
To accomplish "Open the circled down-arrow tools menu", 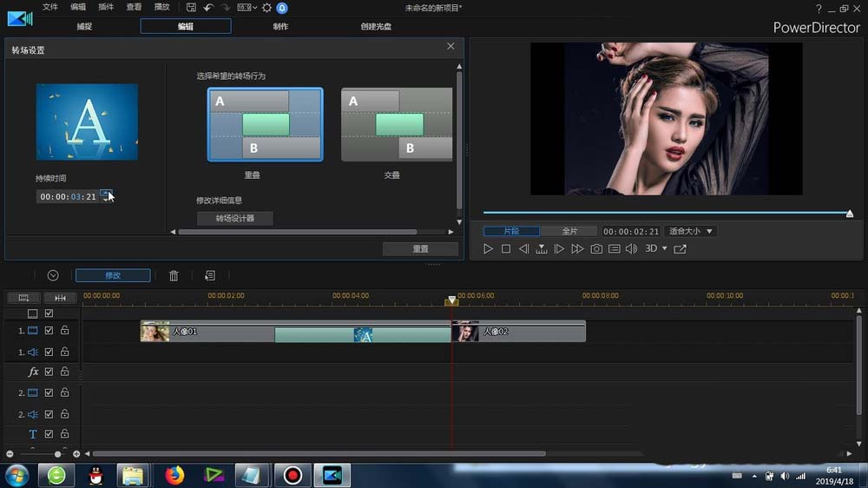I will 53,275.
